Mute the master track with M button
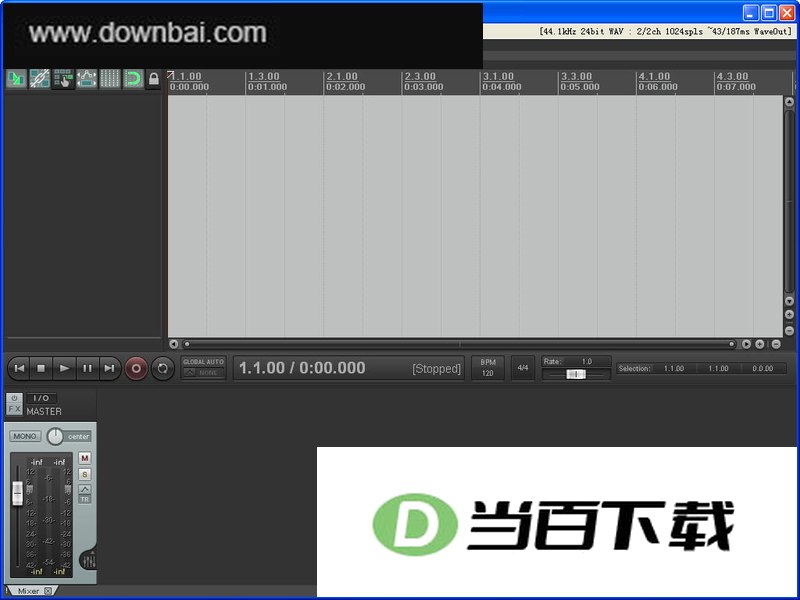Viewport: 800px width, 600px height. pos(85,458)
